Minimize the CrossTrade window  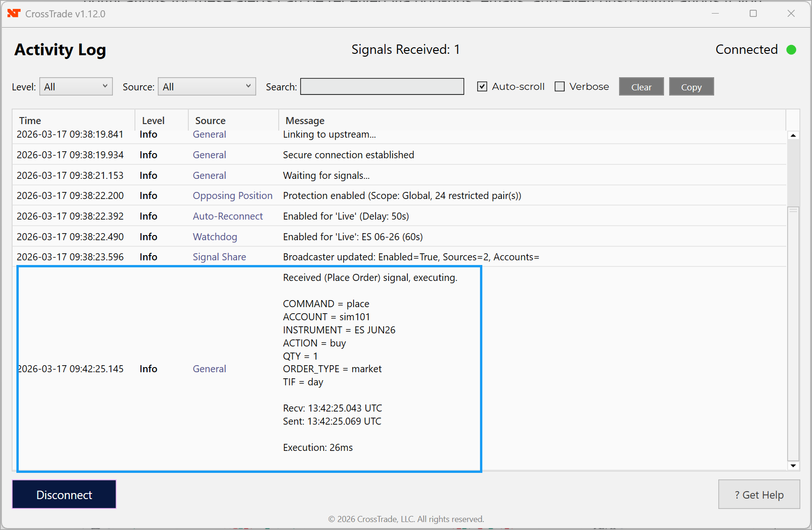[715, 14]
